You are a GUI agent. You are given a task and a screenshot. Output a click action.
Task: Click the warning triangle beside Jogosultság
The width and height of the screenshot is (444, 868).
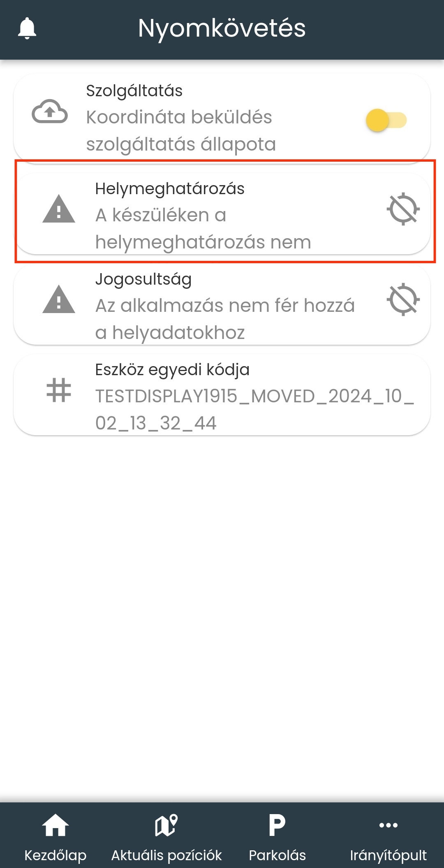(x=59, y=299)
